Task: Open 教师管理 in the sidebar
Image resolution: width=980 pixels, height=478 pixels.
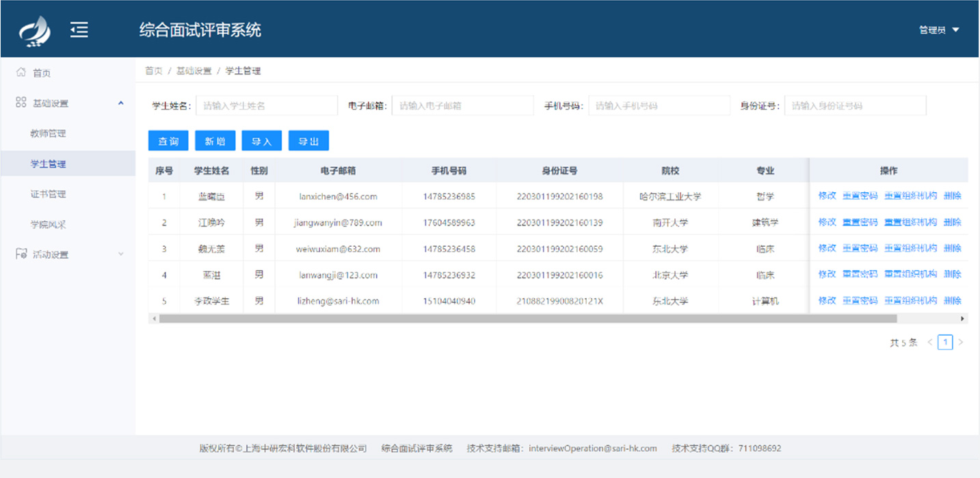Action: (48, 133)
